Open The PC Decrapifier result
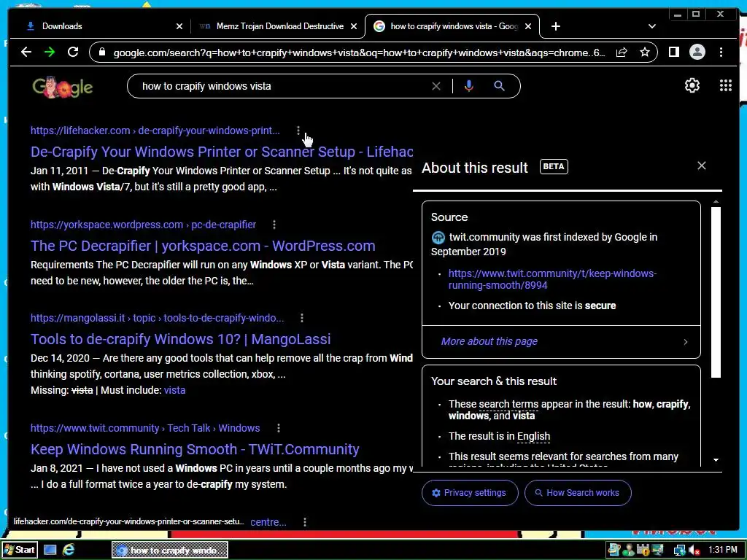The height and width of the screenshot is (560, 747). 203,246
